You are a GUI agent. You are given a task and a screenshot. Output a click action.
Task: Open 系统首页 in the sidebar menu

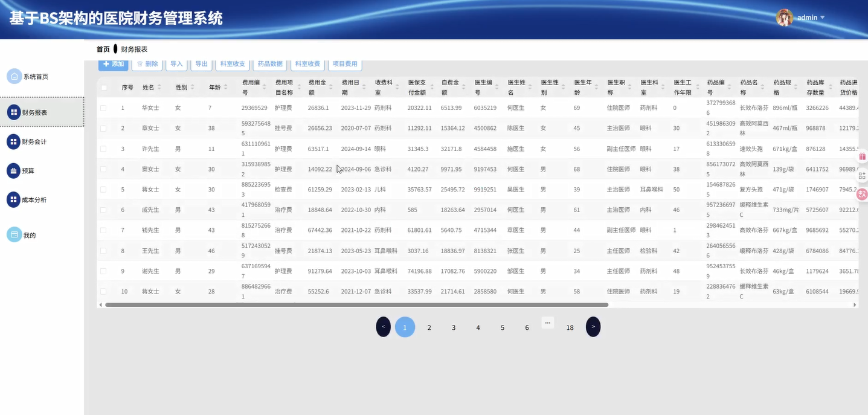pyautogui.click(x=36, y=77)
